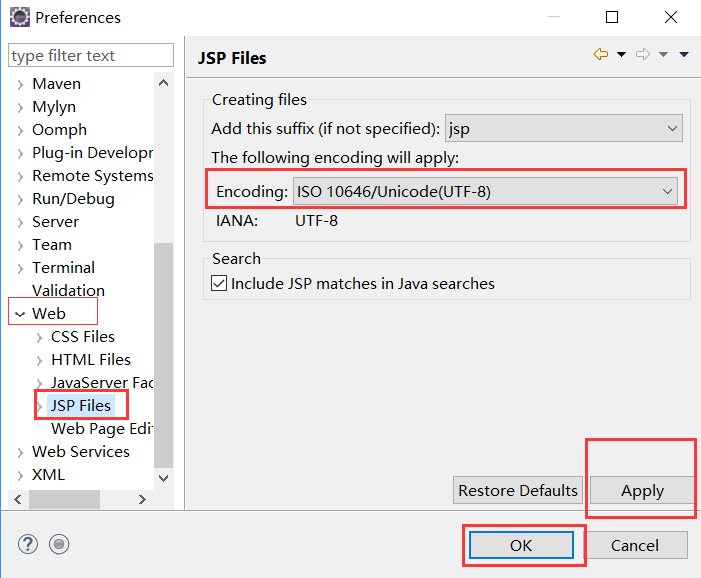The width and height of the screenshot is (701, 578).
Task: Open the jsp suffix dropdown
Action: pos(564,129)
